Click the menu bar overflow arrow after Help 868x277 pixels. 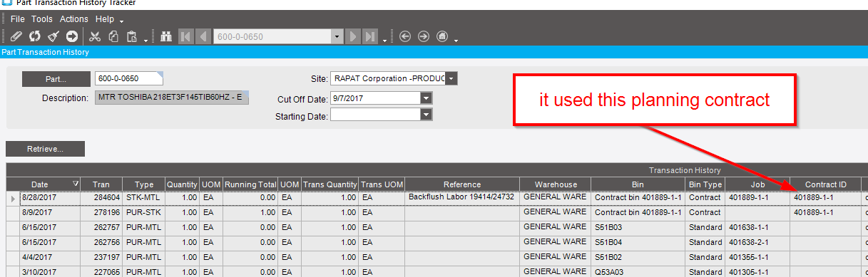pos(122,21)
